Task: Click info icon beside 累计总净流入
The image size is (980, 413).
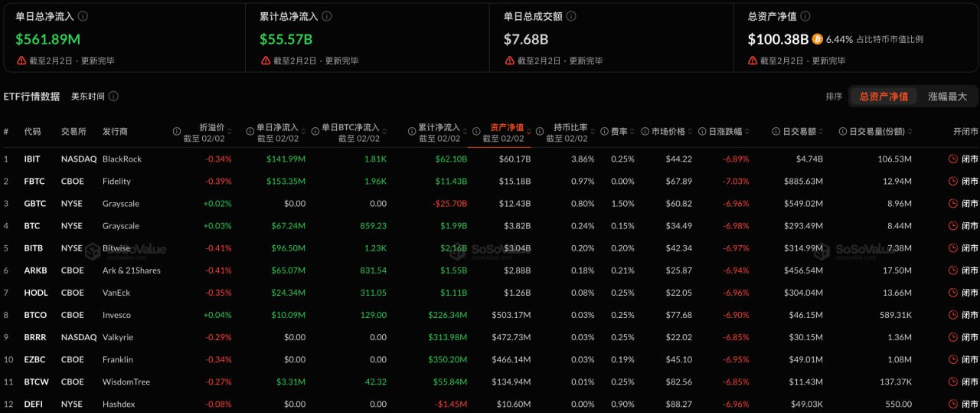Action: point(327,16)
